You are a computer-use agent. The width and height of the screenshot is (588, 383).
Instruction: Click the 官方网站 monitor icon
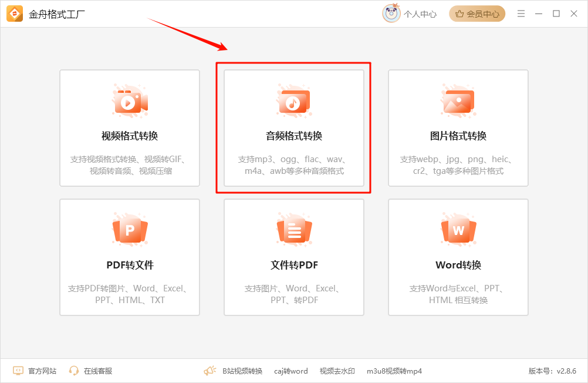click(x=18, y=371)
